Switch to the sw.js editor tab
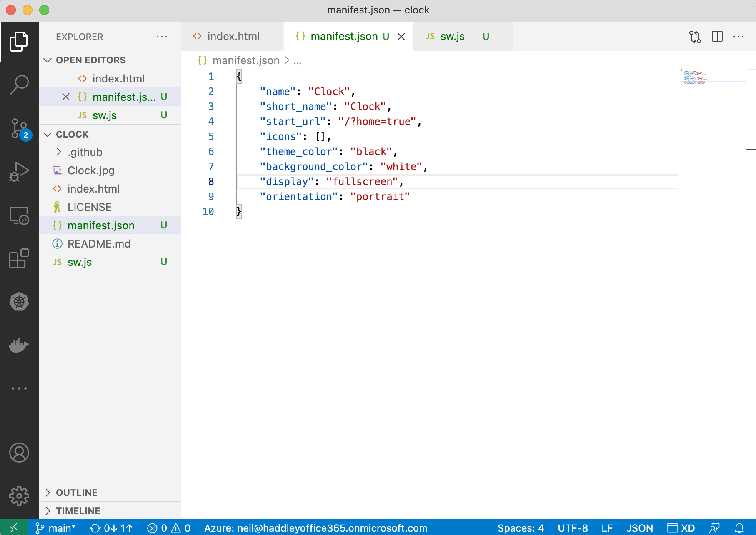This screenshot has width=756, height=535. [452, 37]
